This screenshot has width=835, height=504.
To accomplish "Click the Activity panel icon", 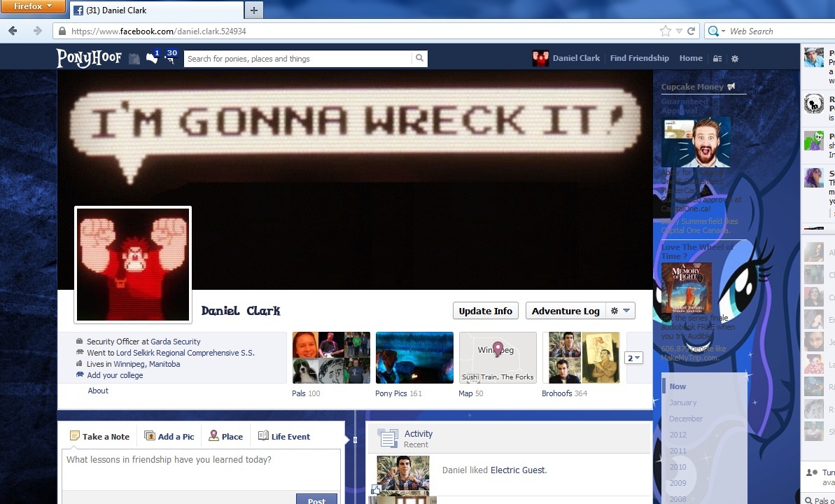I will [388, 438].
